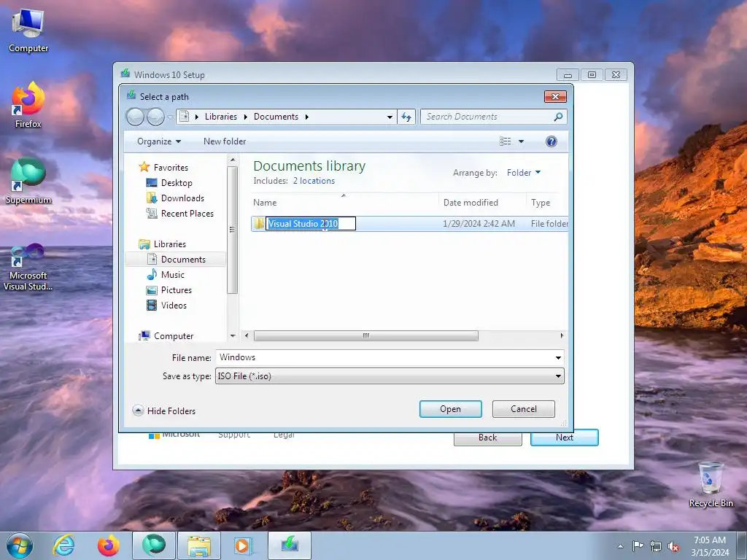Click the File name text field
Screen dimensions: 747x560
pos(384,357)
